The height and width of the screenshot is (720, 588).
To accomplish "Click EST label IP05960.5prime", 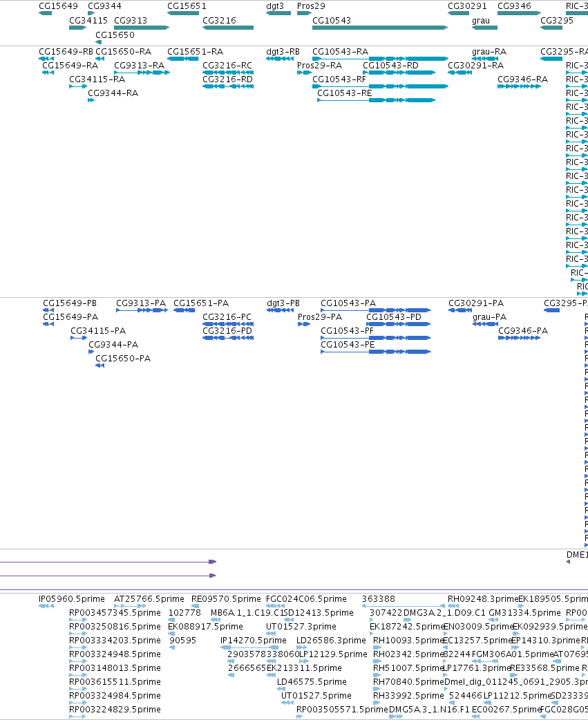I will [72, 599].
